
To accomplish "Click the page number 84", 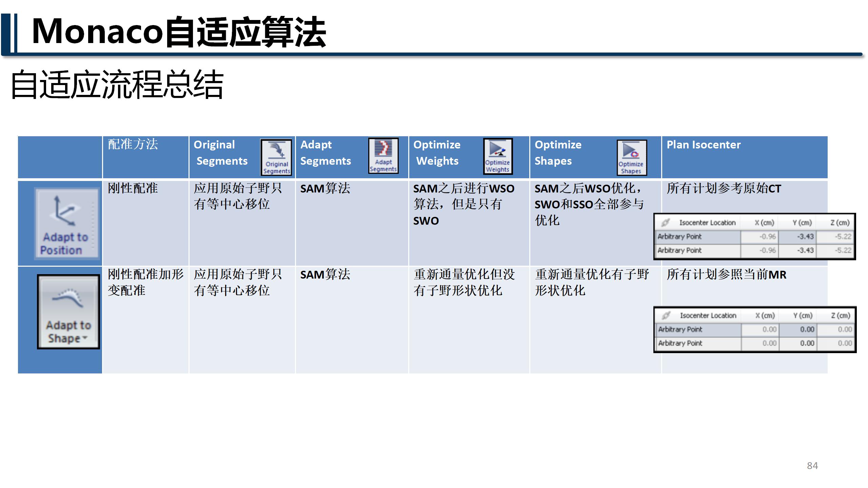I will 812,466.
